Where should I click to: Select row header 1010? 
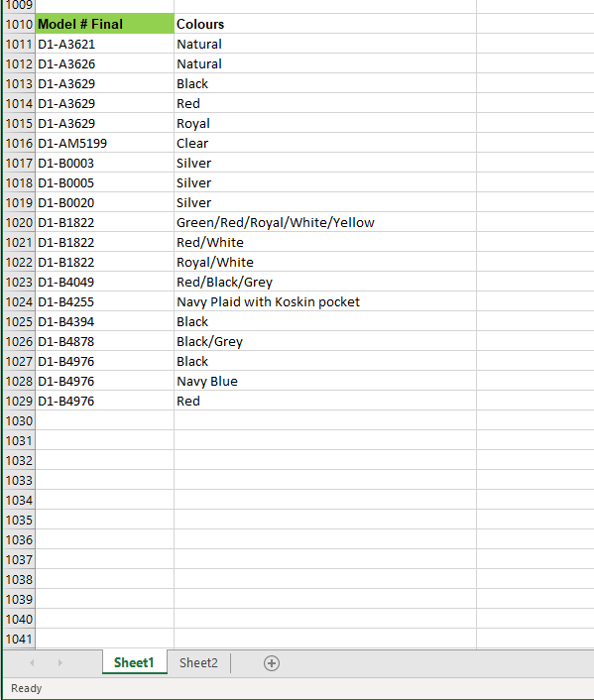pyautogui.click(x=19, y=24)
